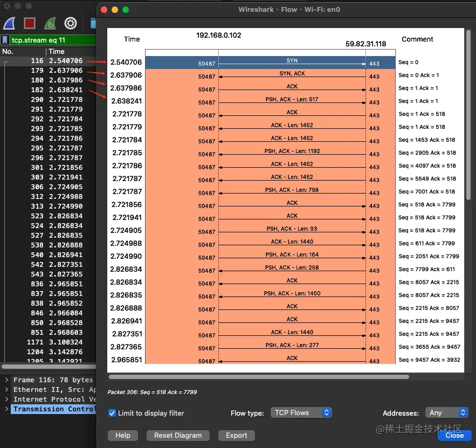Select packet 179 in packet list

[x=49, y=71]
